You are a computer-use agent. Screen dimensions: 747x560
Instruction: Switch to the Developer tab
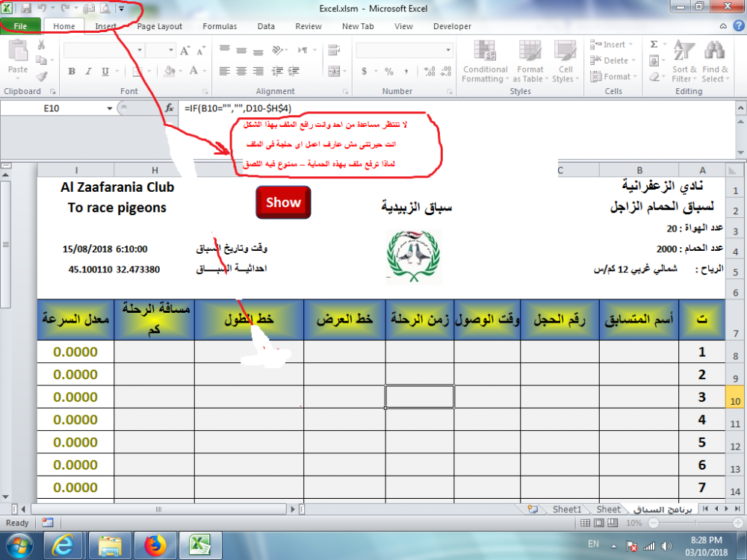tap(452, 26)
